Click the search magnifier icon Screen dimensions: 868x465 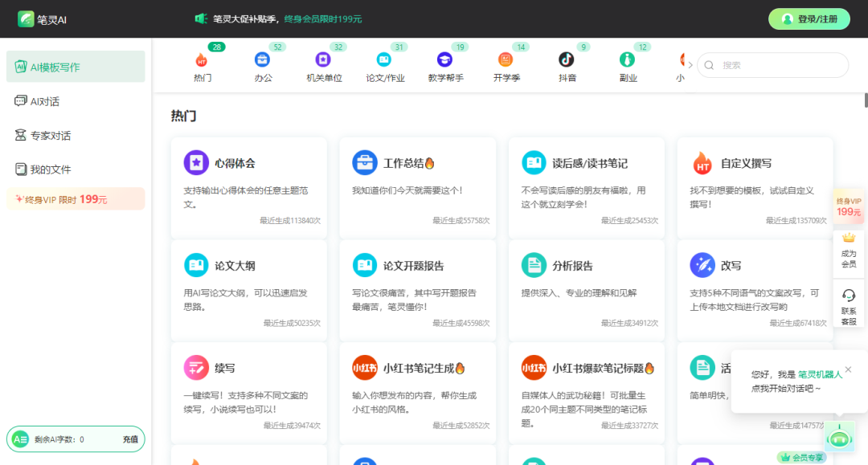point(709,65)
